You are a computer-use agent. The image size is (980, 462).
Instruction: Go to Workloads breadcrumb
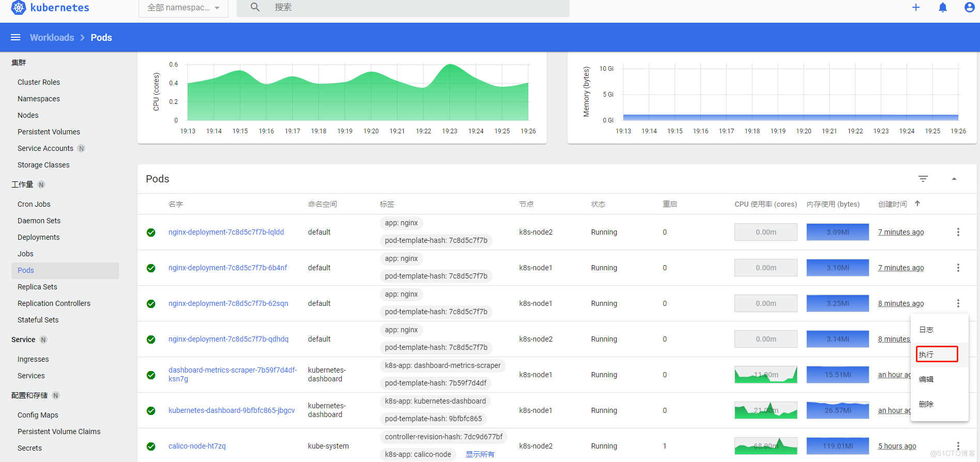point(52,37)
